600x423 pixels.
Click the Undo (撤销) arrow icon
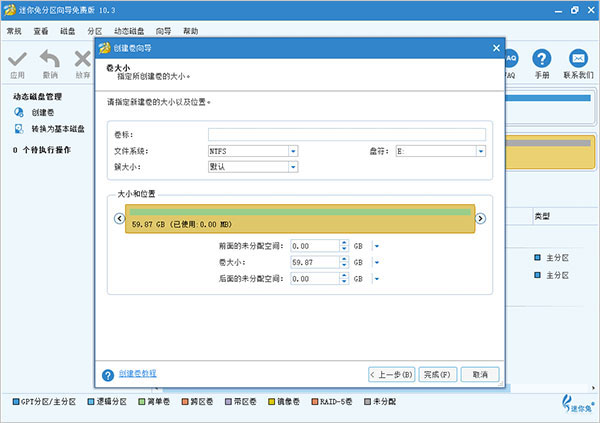point(50,59)
